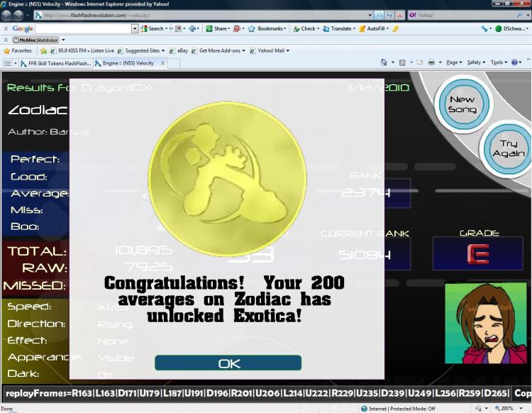
Task: Click the Google toolbar Search button
Action: 152,29
